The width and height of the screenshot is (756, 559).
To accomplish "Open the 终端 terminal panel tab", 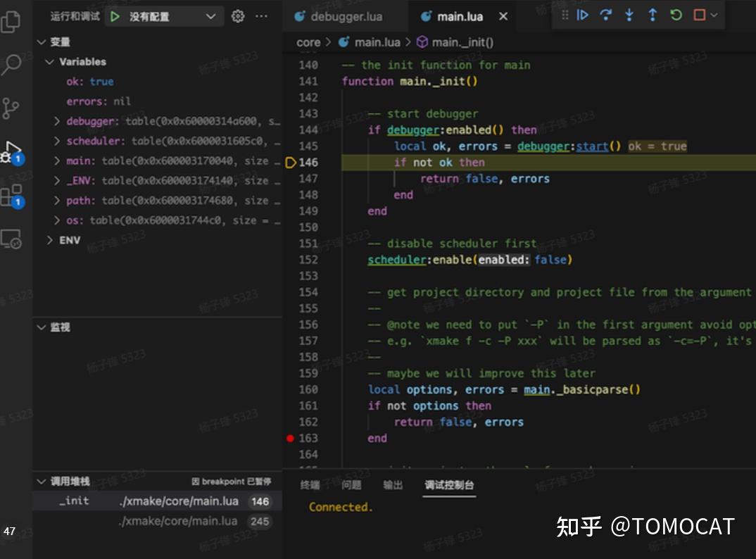I will [310, 484].
